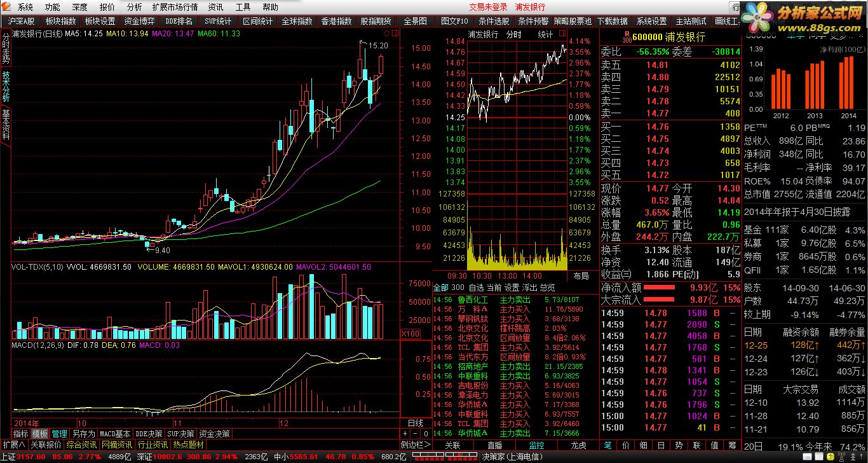The width and height of the screenshot is (868, 463).
Task: Click the 股指期货 toolbar button
Action: [376, 21]
